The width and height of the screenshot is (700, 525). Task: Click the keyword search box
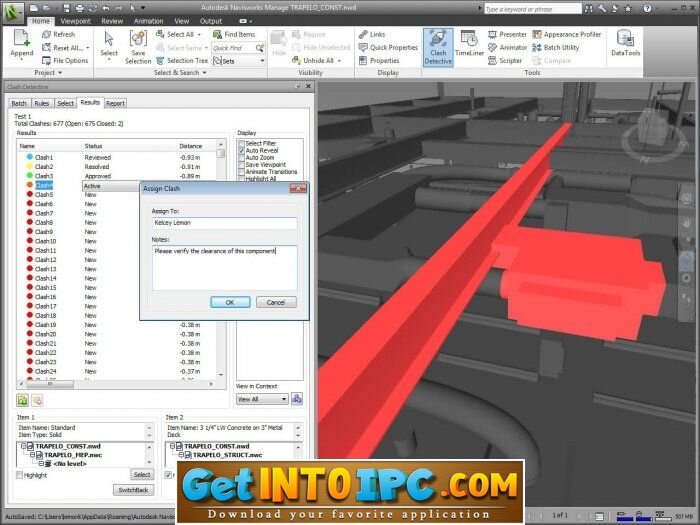533,9
